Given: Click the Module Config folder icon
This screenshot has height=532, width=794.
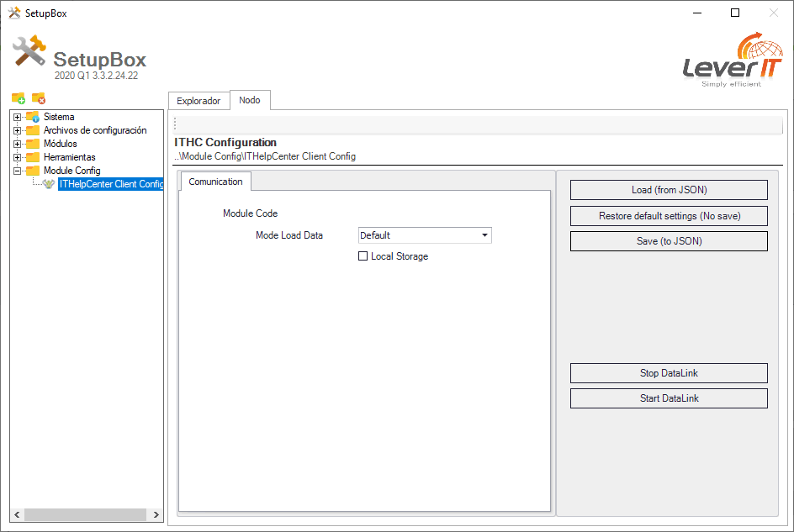Looking at the screenshot, I should [33, 171].
